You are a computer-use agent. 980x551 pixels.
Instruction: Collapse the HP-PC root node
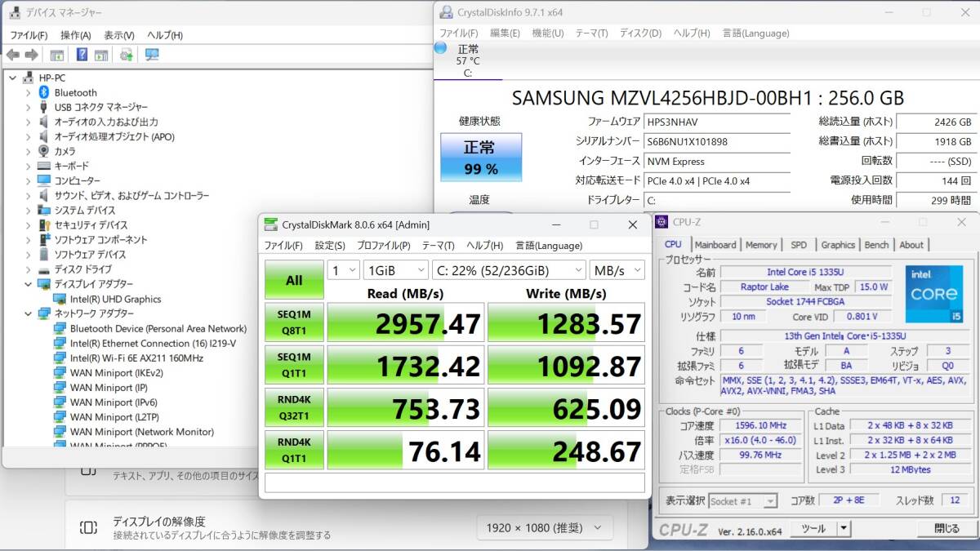[12, 78]
